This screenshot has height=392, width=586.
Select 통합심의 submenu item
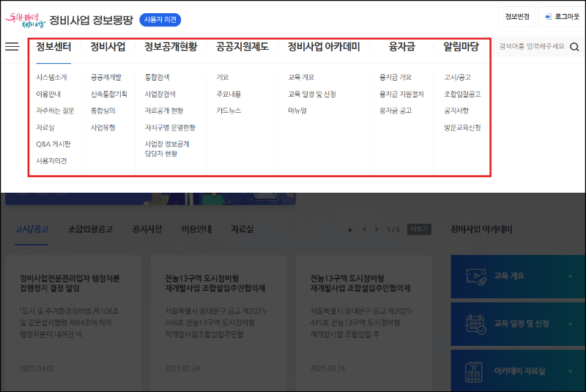click(103, 111)
